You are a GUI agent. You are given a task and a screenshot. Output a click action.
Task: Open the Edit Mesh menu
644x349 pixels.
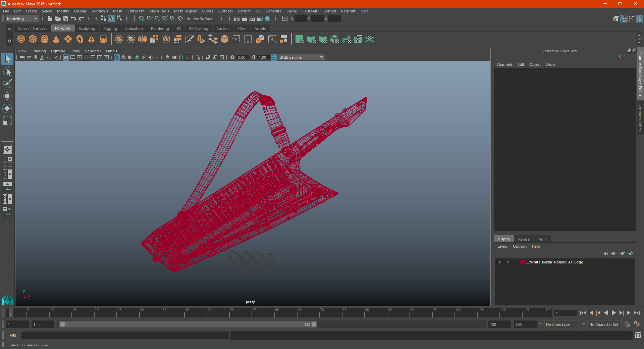click(x=136, y=11)
